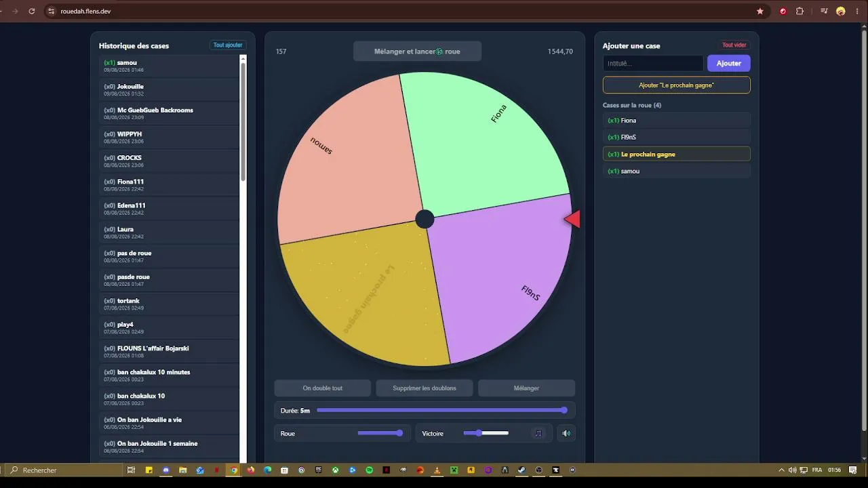Click play4 in the history list
This screenshot has width=868, height=488.
pos(170,327)
